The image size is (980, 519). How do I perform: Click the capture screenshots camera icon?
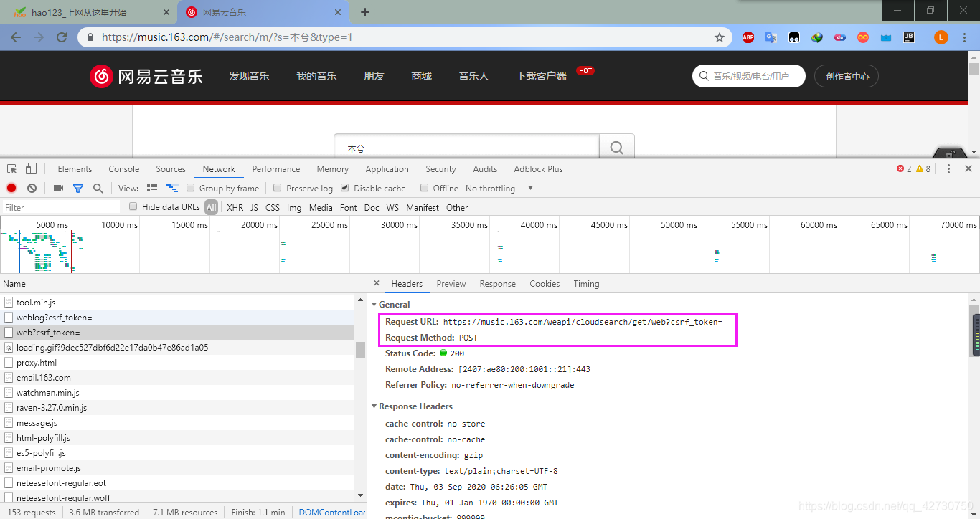tap(59, 188)
